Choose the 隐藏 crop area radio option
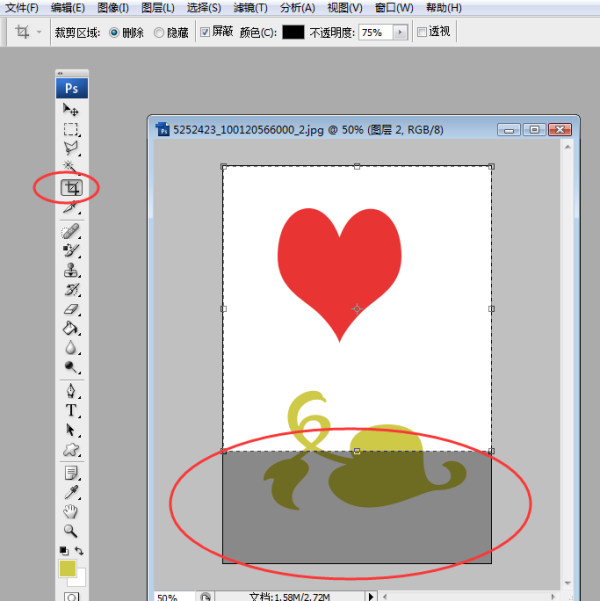 [x=160, y=32]
